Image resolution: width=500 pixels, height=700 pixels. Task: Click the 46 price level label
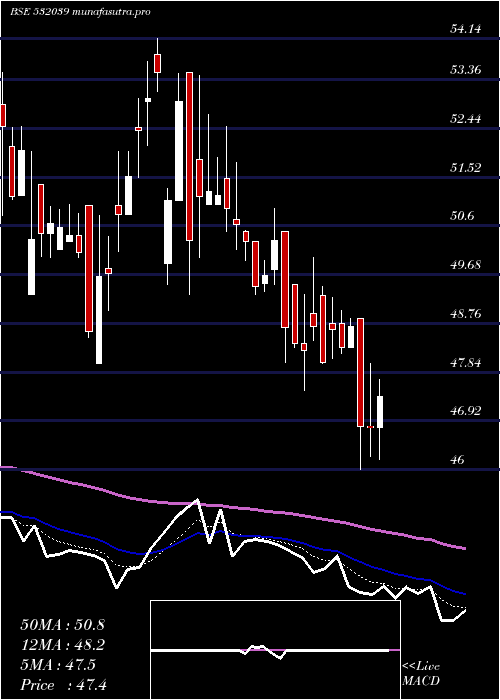(x=458, y=460)
